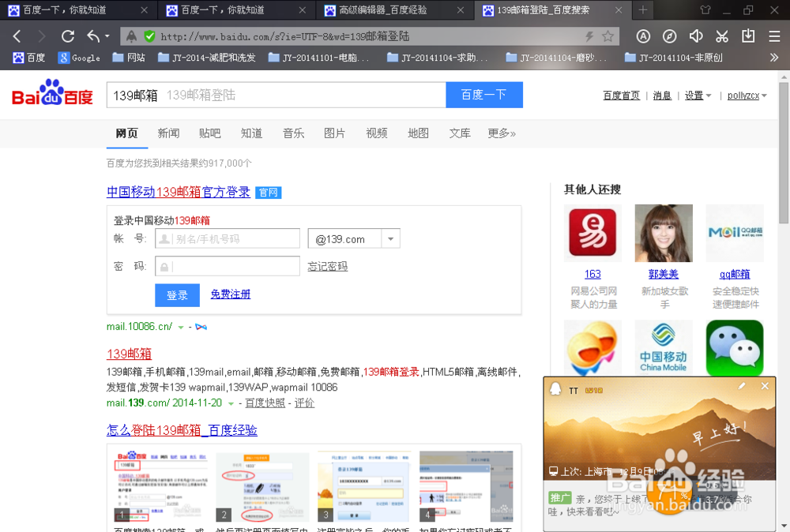Open the restore-tab history dropdown arrow
Screen dimensions: 790x532
(107, 36)
